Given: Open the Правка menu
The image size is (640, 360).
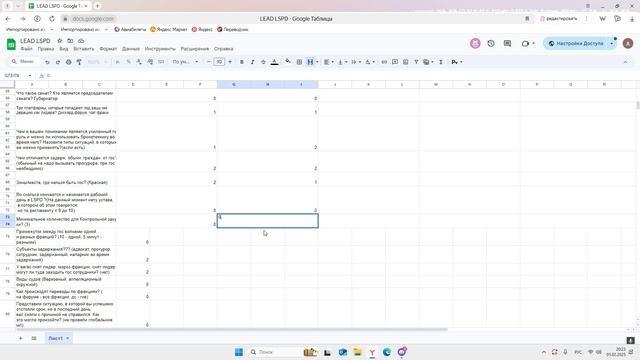Looking at the screenshot, I should (46, 49).
